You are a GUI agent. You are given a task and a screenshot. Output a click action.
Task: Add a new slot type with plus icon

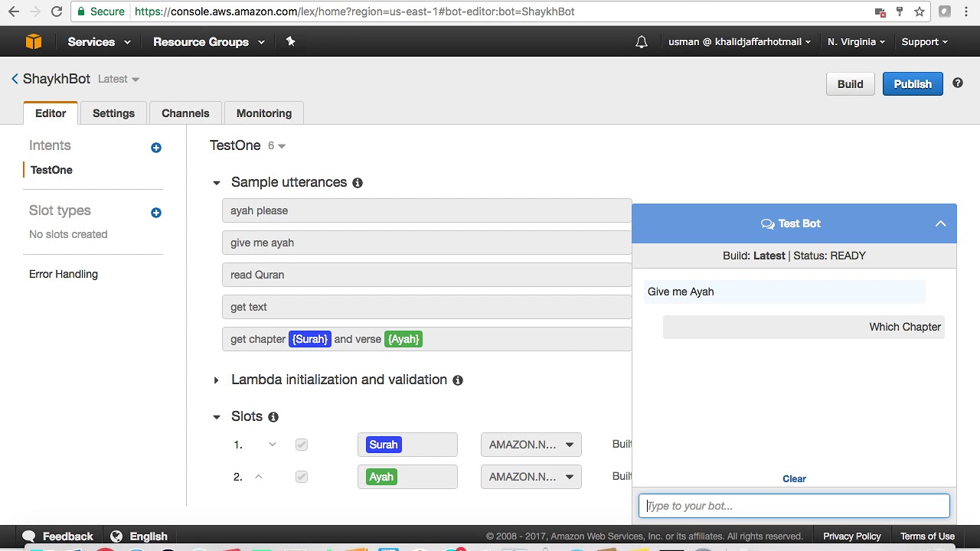[x=156, y=212]
